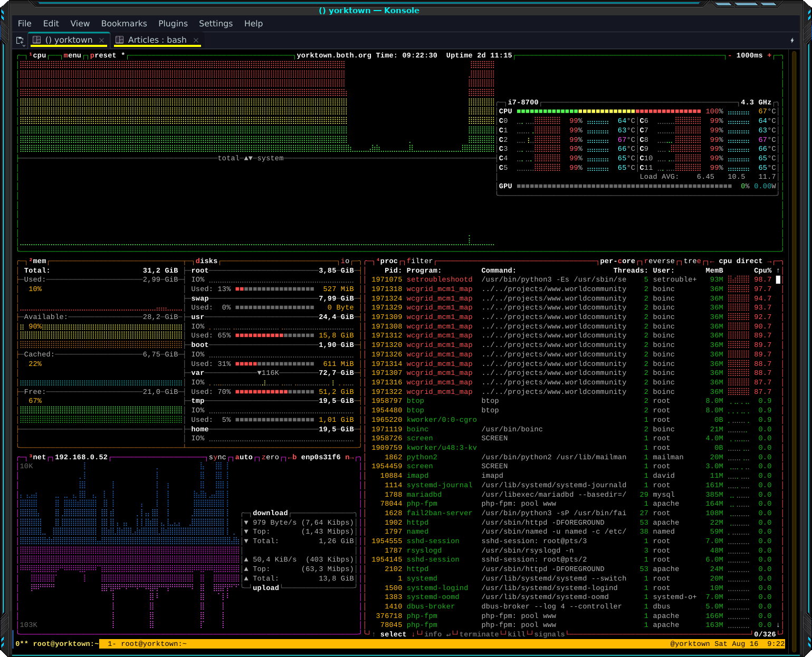Screen dimensions: 812x657
Task: Toggle per-core CPU usage in proc box
Action: point(617,261)
